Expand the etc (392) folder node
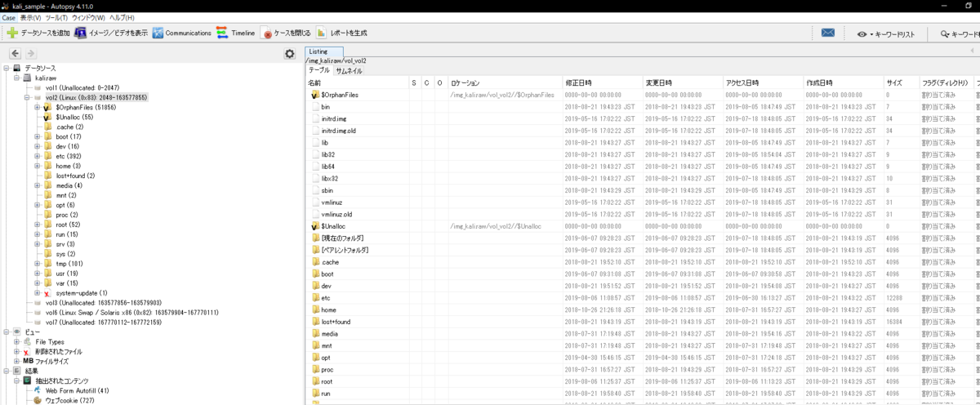980x405 pixels. pyautogui.click(x=37, y=156)
